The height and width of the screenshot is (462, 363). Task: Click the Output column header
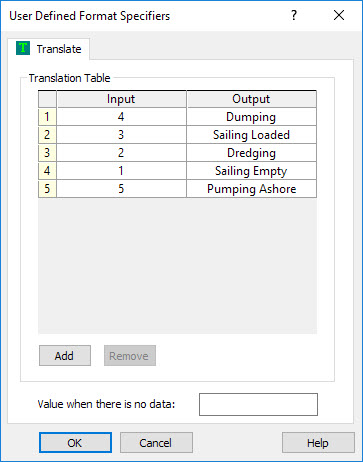(x=251, y=99)
